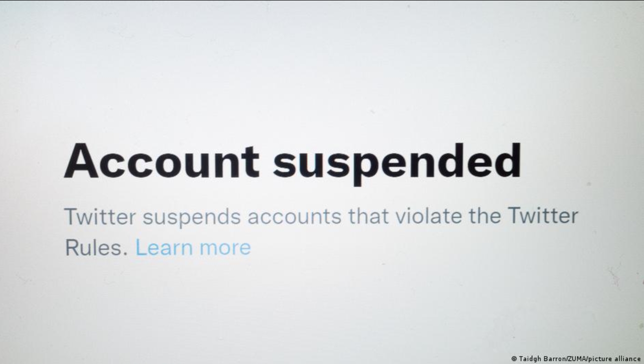Click picture alliance in the credit
Screen dimensions: 644x364
pyautogui.click(x=614, y=358)
